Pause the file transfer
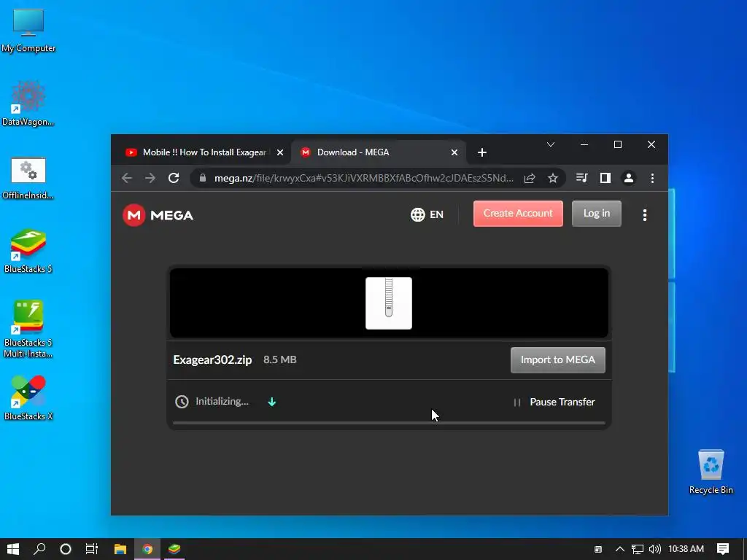 pos(554,402)
